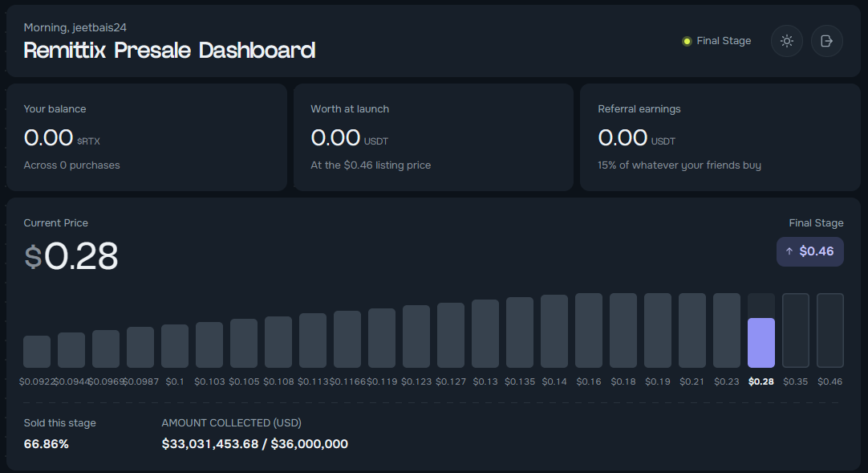The width and height of the screenshot is (868, 473).
Task: Click the 0.00 USDT referral earnings value
Action: tap(637, 137)
